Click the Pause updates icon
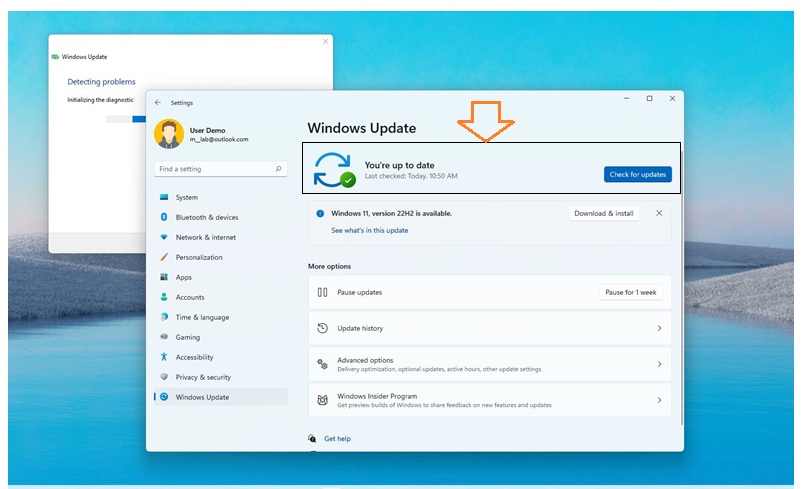Image resolution: width=804 pixels, height=489 pixels. (x=322, y=292)
